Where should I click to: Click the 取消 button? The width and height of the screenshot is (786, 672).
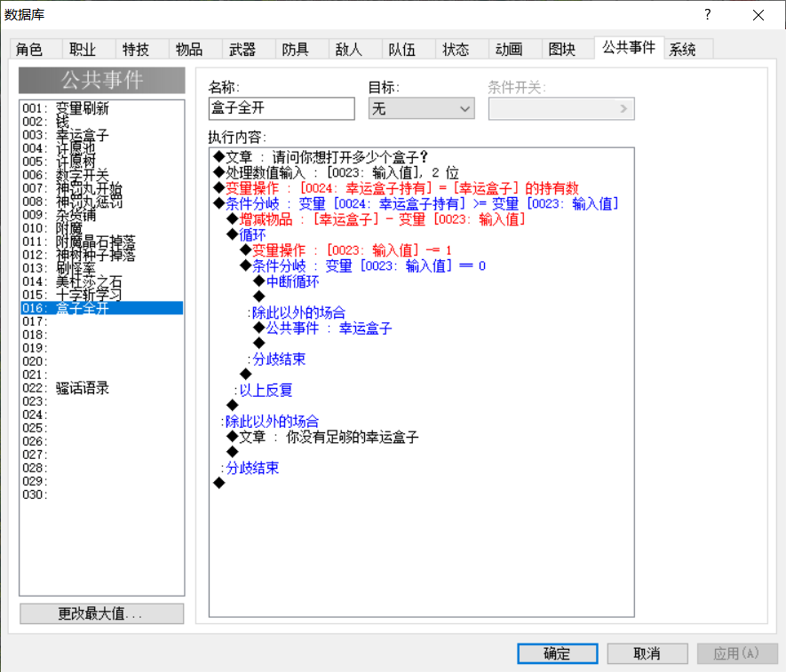647,653
